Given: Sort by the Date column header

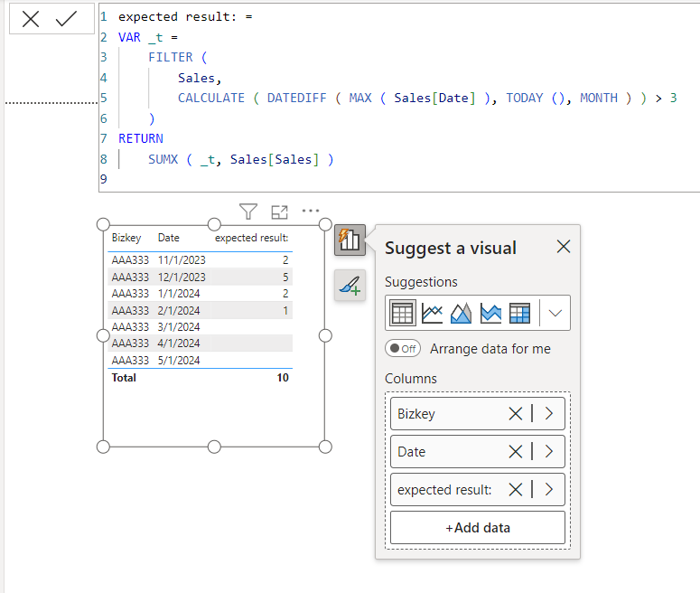Looking at the screenshot, I should point(168,238).
